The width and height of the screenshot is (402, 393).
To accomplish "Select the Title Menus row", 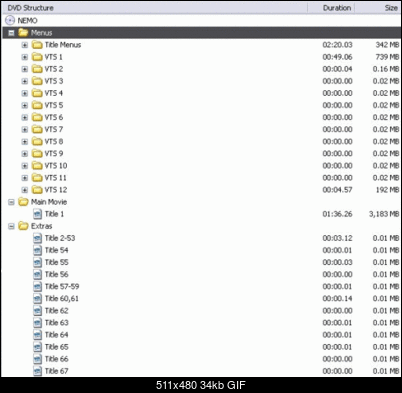I will point(201,45).
